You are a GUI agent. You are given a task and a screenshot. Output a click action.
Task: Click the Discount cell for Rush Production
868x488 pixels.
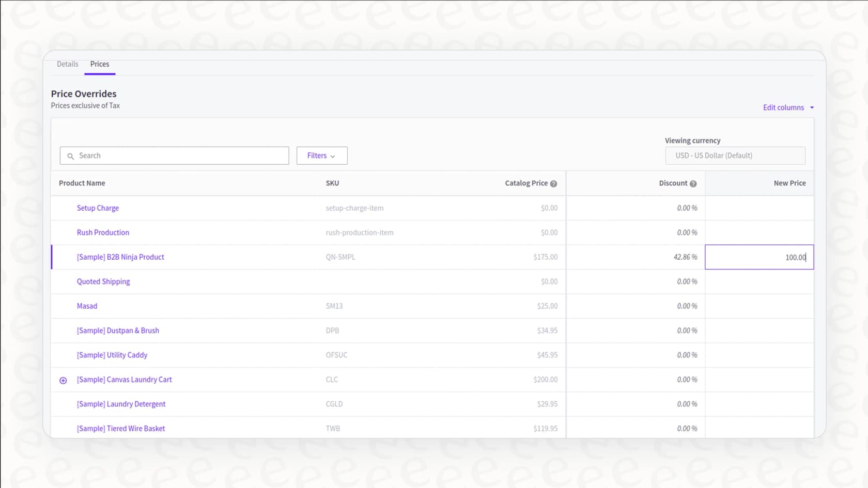pyautogui.click(x=636, y=232)
